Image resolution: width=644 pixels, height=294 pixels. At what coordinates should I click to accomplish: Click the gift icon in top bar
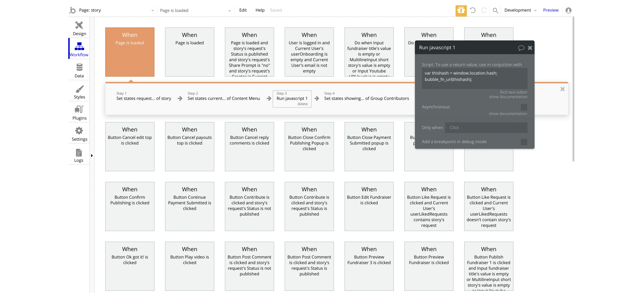coord(461,11)
